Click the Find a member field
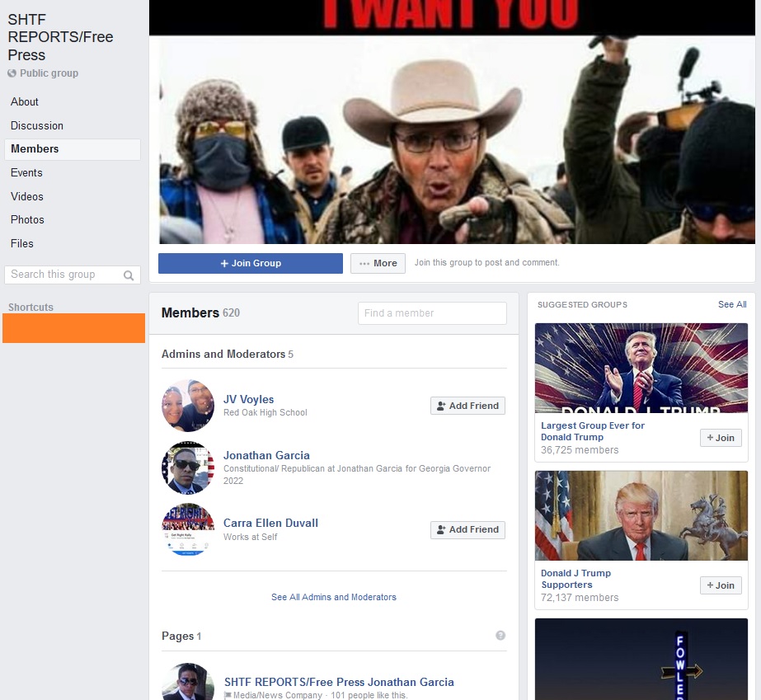Image resolution: width=761 pixels, height=700 pixels. click(x=432, y=313)
